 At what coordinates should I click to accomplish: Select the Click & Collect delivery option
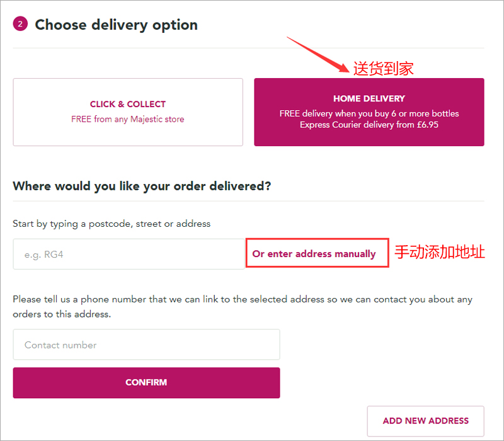tap(128, 112)
